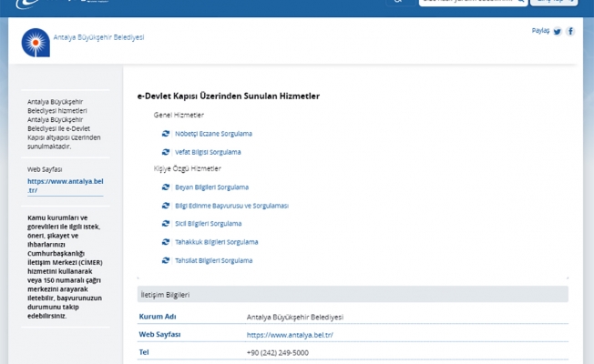This screenshot has height=364, width=594.
Task: Open the Sicil Bilgileri Sorgulama link
Action: pyautogui.click(x=208, y=224)
